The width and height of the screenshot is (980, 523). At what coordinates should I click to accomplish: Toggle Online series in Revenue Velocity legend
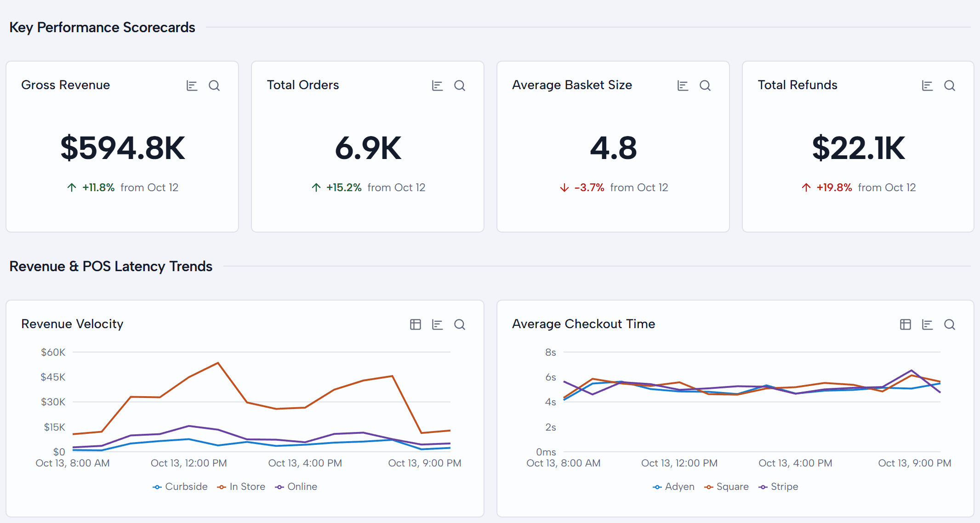pos(296,487)
